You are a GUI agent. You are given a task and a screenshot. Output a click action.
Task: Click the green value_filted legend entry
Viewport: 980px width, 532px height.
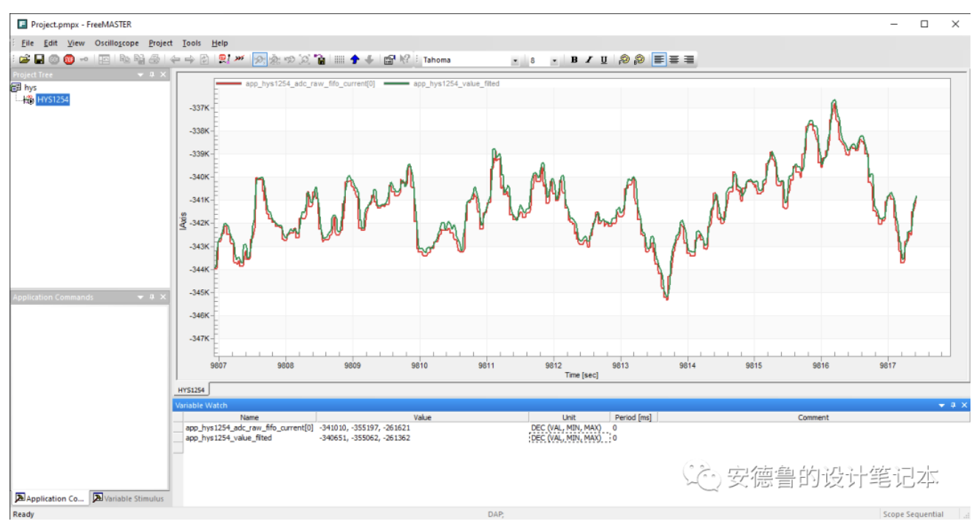[x=442, y=84]
